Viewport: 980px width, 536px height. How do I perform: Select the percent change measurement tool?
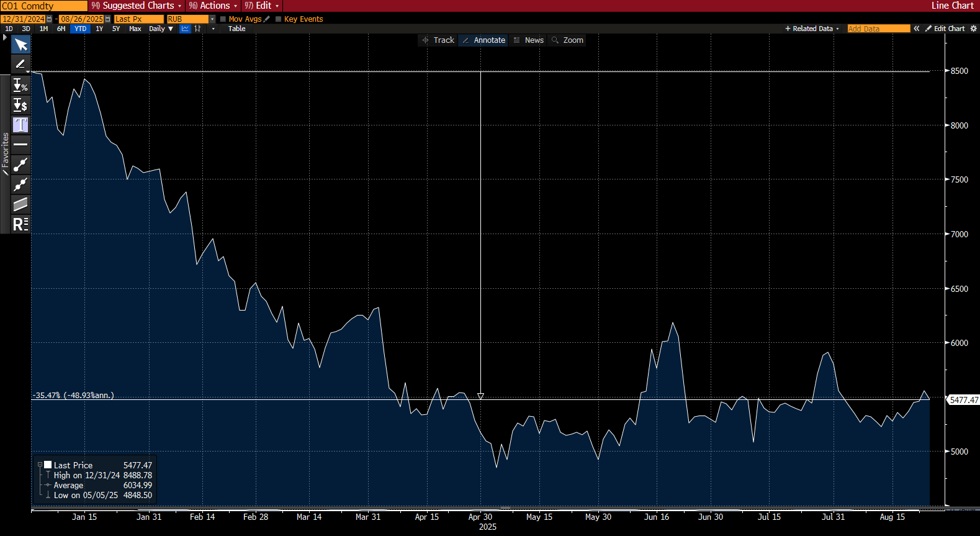coord(20,85)
